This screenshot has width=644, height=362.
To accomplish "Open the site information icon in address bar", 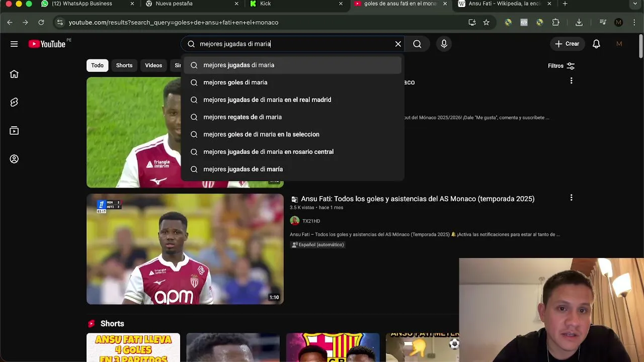I will [x=60, y=22].
